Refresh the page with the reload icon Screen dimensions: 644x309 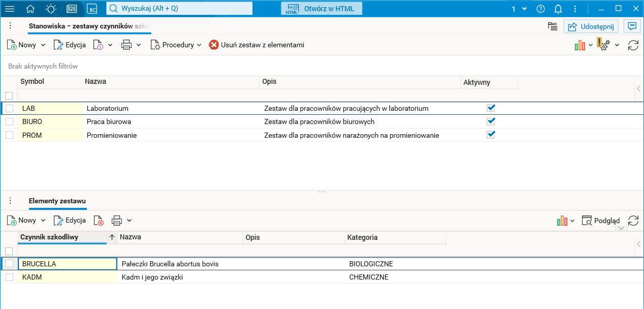633,45
